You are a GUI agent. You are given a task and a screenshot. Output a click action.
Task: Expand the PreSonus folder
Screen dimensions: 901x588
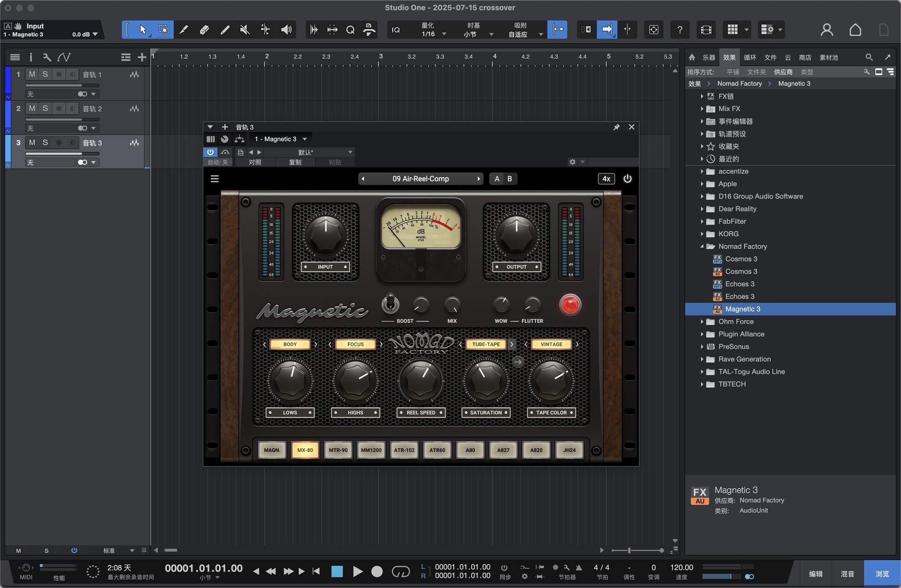point(702,347)
